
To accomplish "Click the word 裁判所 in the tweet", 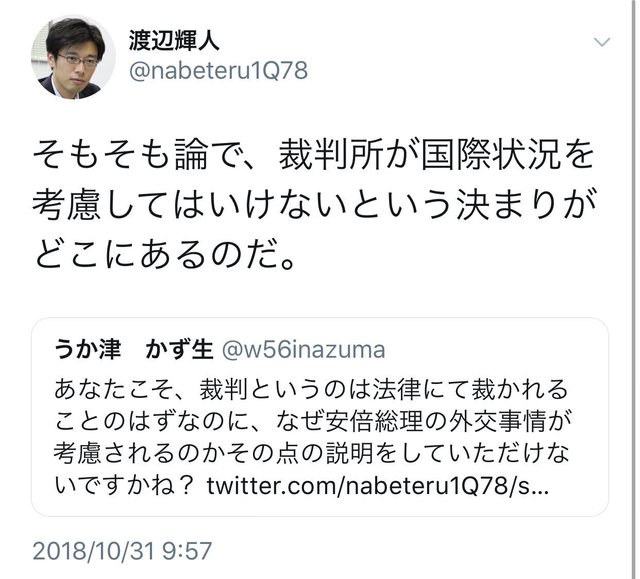I will [331, 155].
